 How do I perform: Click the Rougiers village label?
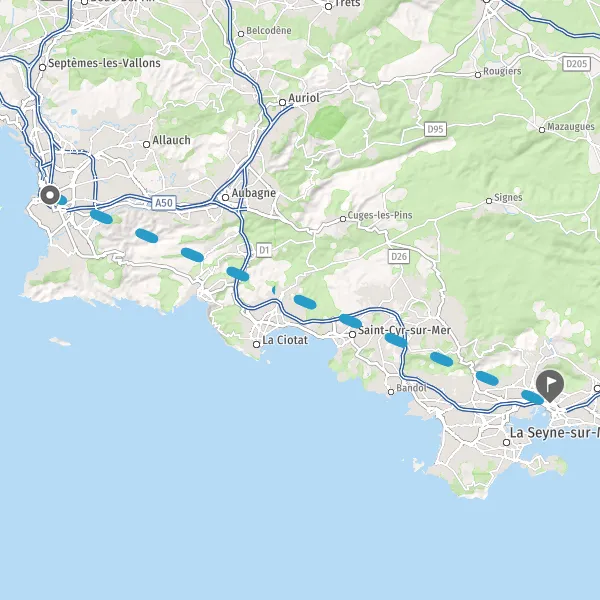pos(502,71)
